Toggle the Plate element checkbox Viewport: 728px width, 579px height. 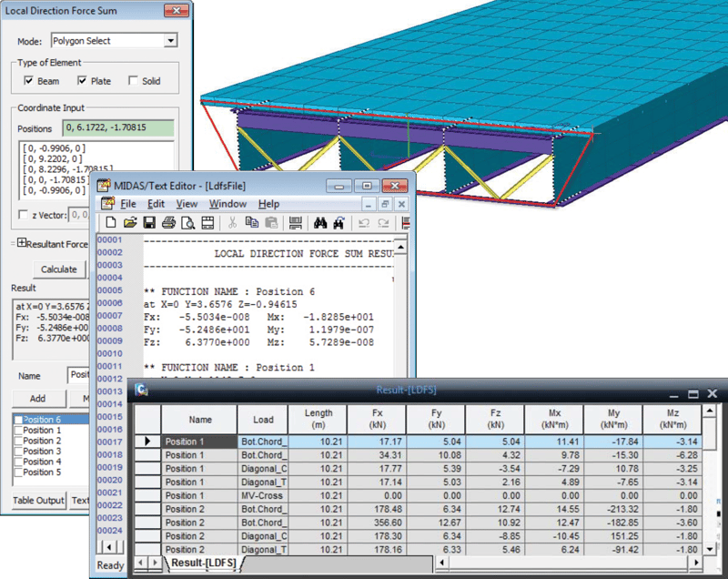coord(83,81)
